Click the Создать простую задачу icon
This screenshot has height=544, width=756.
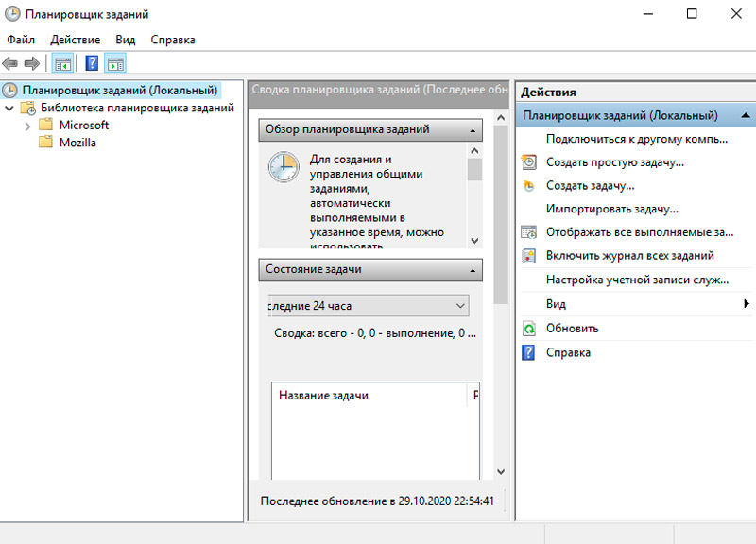pyautogui.click(x=529, y=161)
